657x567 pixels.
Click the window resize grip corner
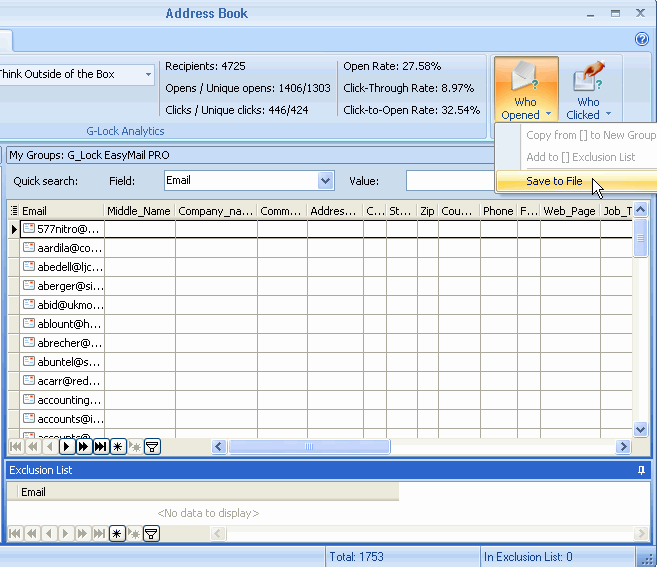(647, 559)
